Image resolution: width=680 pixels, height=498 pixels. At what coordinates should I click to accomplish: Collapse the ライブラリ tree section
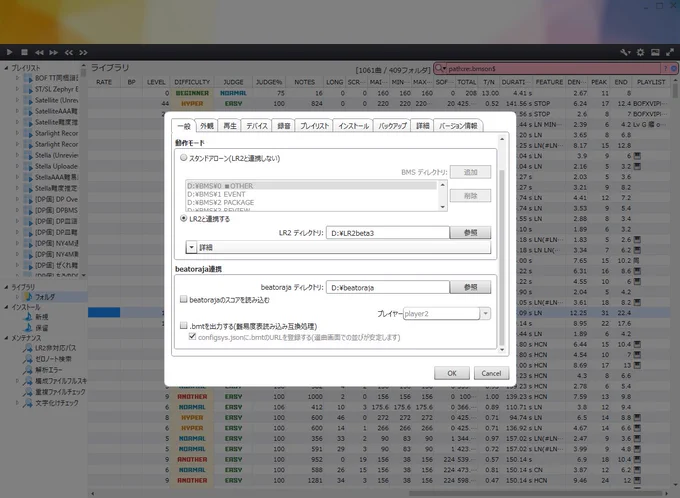point(6,287)
